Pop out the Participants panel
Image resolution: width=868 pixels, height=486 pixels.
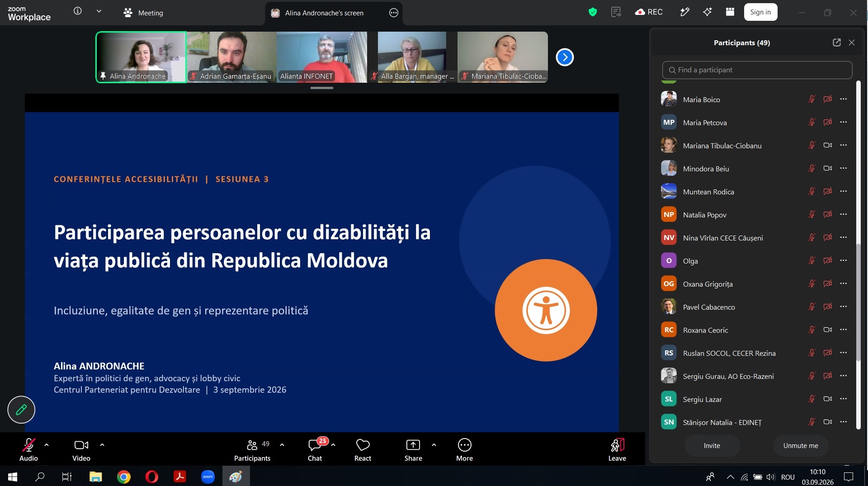coord(837,42)
